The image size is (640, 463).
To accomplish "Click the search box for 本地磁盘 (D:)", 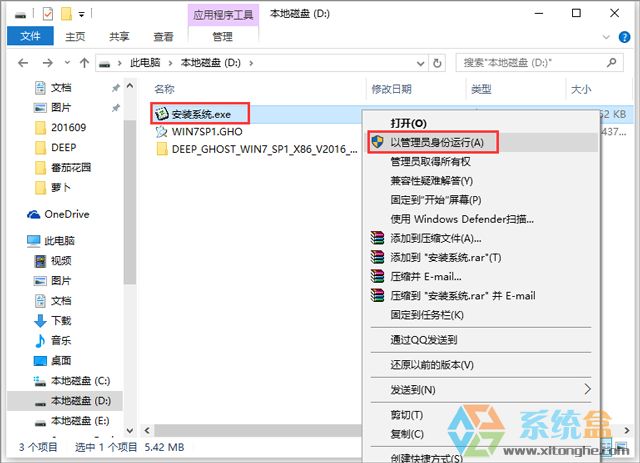I will pos(535,62).
